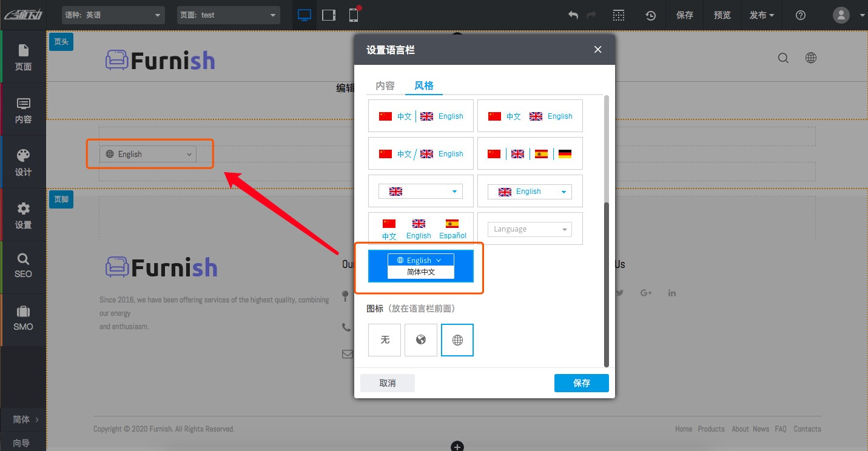
Task: Select the outlined globe icon option
Action: pyautogui.click(x=457, y=340)
